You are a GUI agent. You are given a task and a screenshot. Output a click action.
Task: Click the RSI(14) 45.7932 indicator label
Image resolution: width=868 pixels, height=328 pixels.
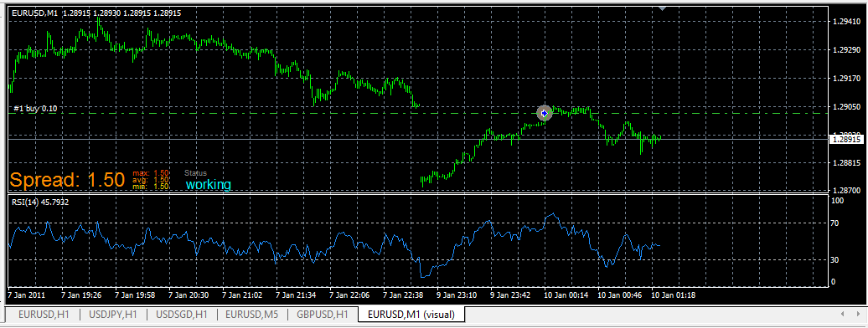[x=40, y=202]
